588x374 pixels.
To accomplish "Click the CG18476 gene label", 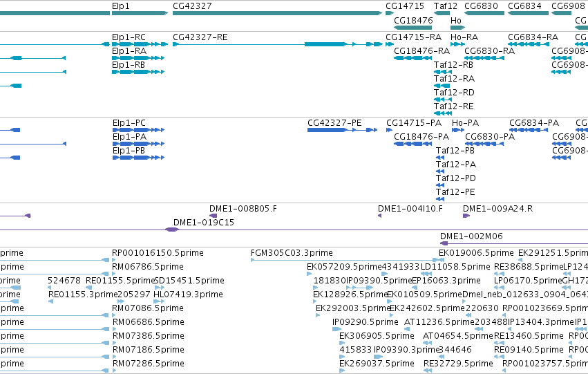I will 413,20.
